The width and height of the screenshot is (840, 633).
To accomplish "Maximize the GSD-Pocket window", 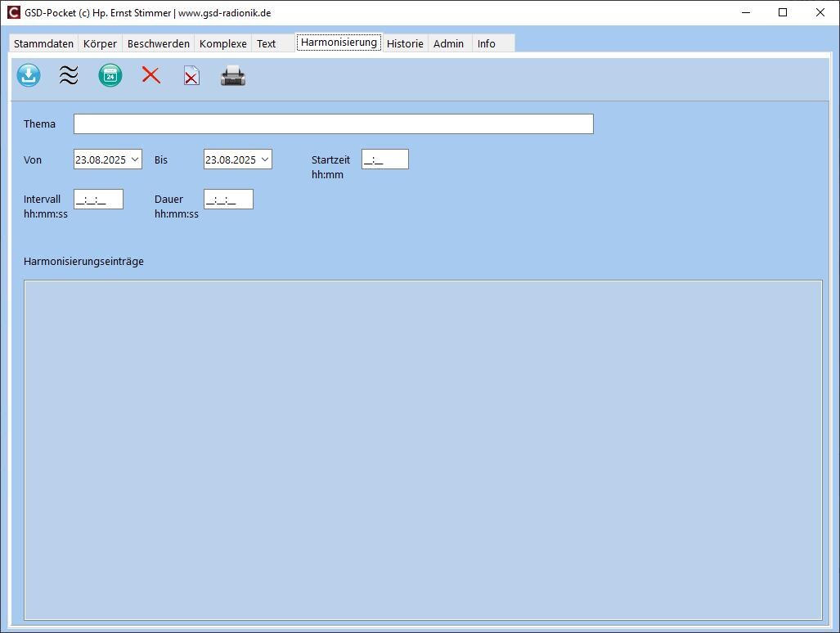I will (783, 12).
